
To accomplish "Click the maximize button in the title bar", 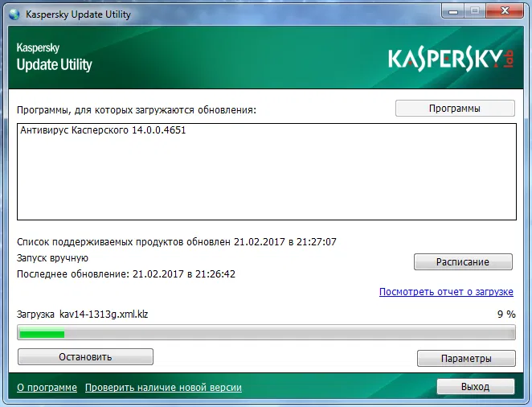I will [x=475, y=11].
